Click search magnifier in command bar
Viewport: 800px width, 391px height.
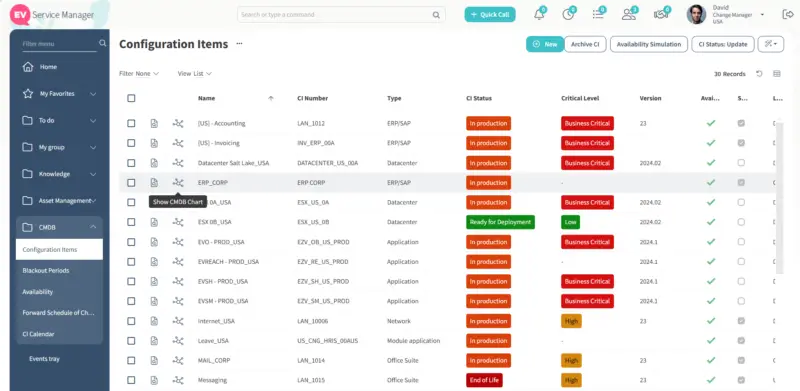point(436,15)
